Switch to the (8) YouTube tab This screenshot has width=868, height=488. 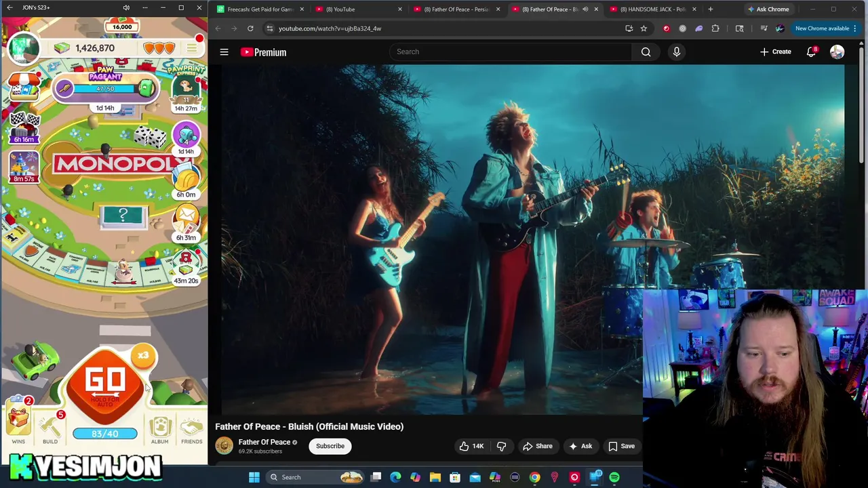(357, 9)
